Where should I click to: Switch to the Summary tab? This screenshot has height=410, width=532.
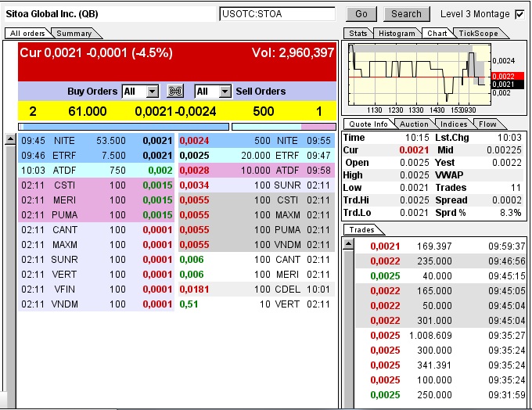[x=74, y=34]
